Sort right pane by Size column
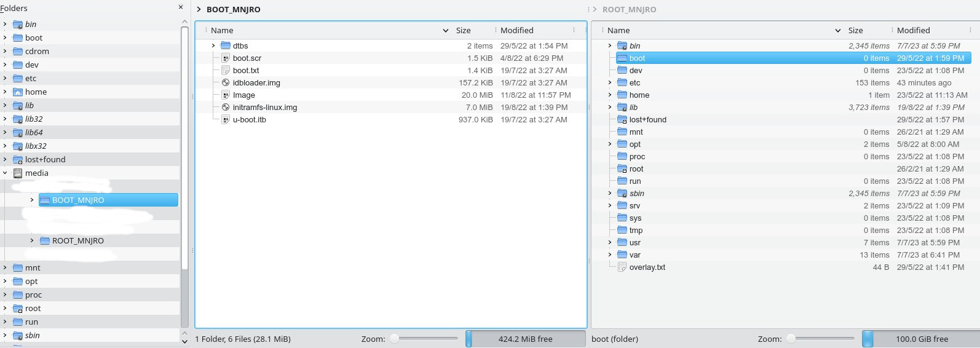Screen dimensions: 980x348 855,30
